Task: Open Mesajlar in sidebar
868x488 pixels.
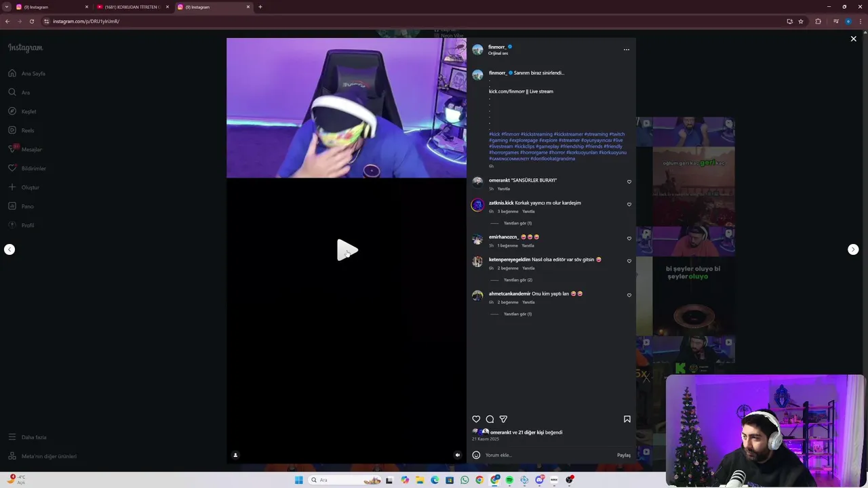Action: tap(25, 149)
